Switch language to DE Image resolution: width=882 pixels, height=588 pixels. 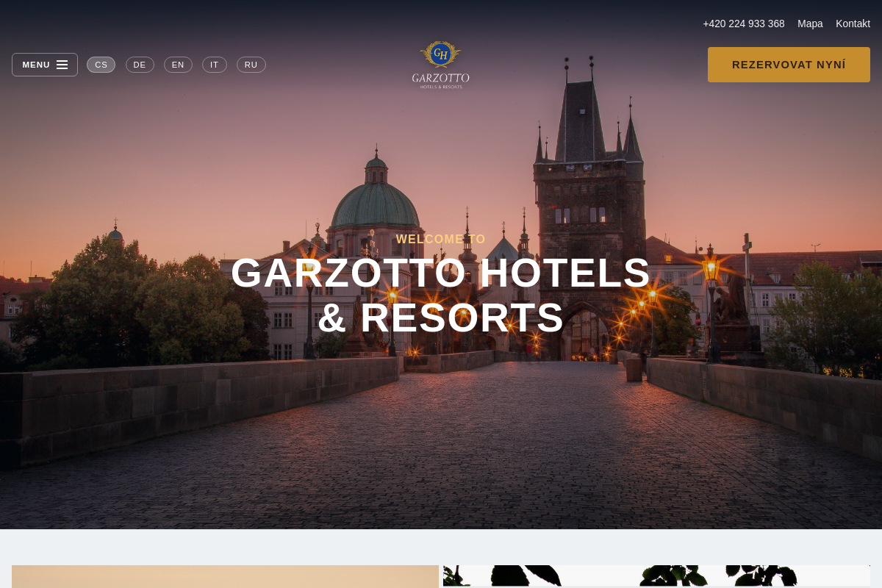pos(140,65)
